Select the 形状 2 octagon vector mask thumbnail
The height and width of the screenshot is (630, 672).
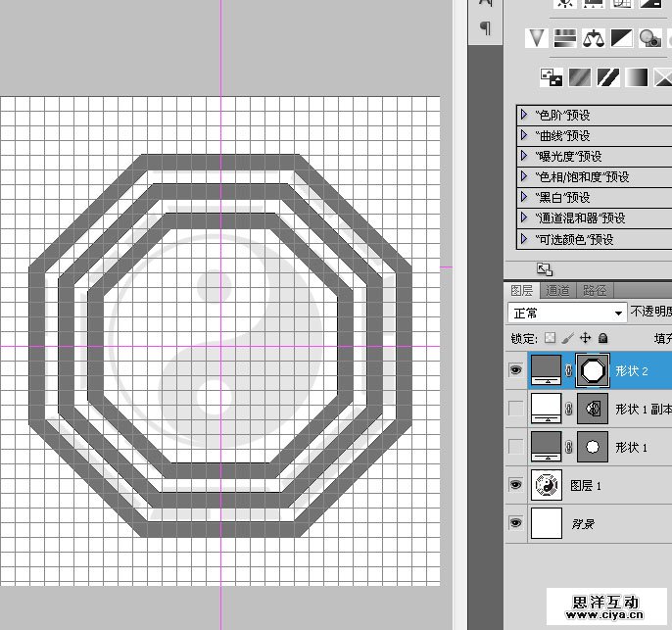592,371
